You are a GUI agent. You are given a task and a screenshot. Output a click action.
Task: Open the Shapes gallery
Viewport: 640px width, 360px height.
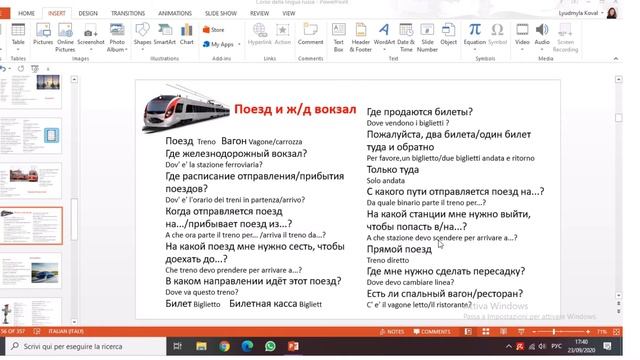click(142, 37)
